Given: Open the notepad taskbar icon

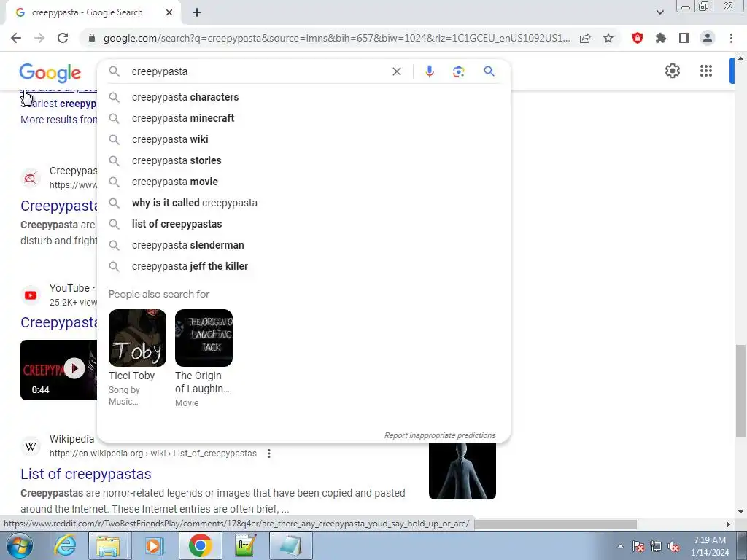Looking at the screenshot, I should click(x=291, y=545).
